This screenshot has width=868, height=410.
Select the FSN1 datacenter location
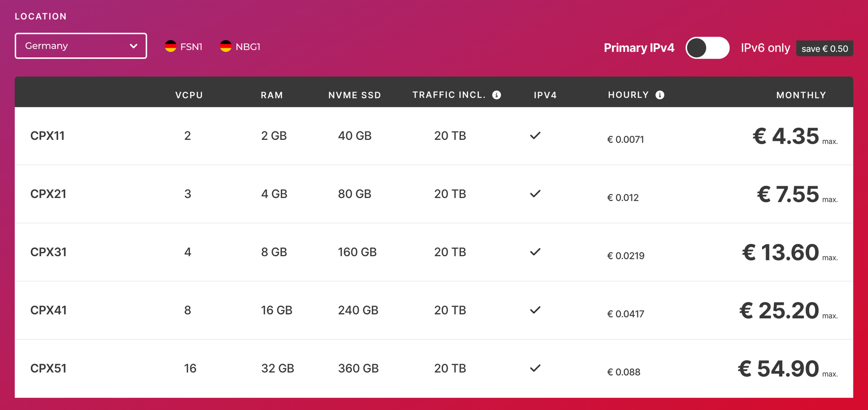click(x=191, y=46)
